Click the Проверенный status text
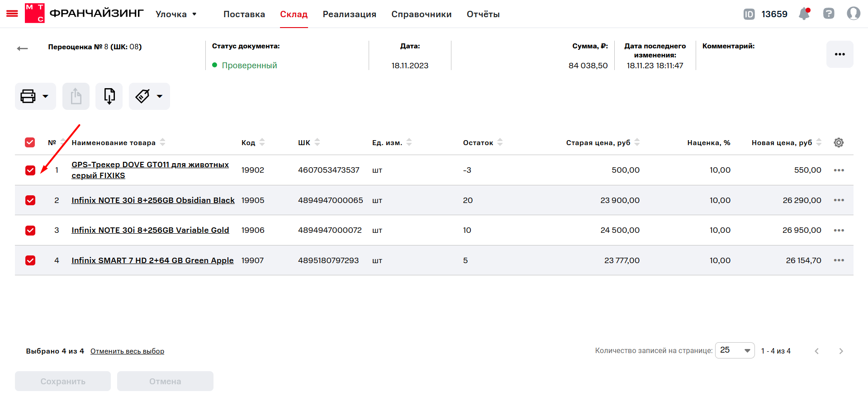 249,66
